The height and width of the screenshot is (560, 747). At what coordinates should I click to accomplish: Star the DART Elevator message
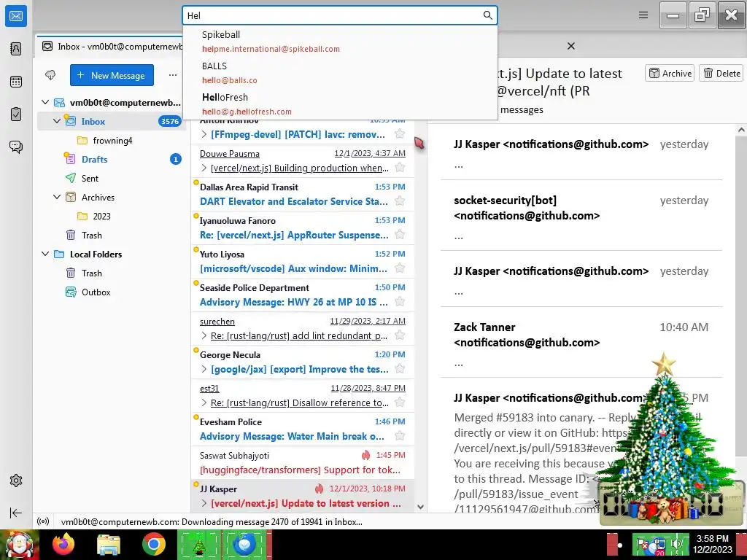point(400,201)
